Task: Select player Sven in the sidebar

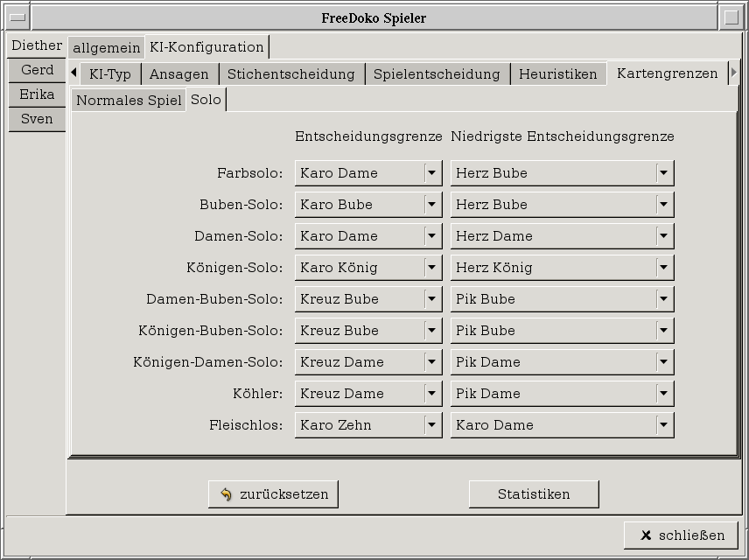Action: click(37, 119)
